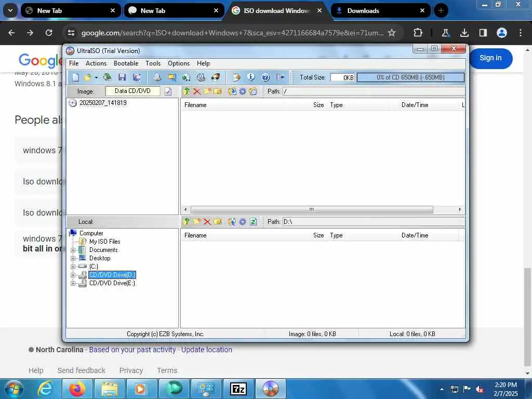Open the dropdown arrow beside the Open icon
The width and height of the screenshot is (532, 399).
click(96, 77)
